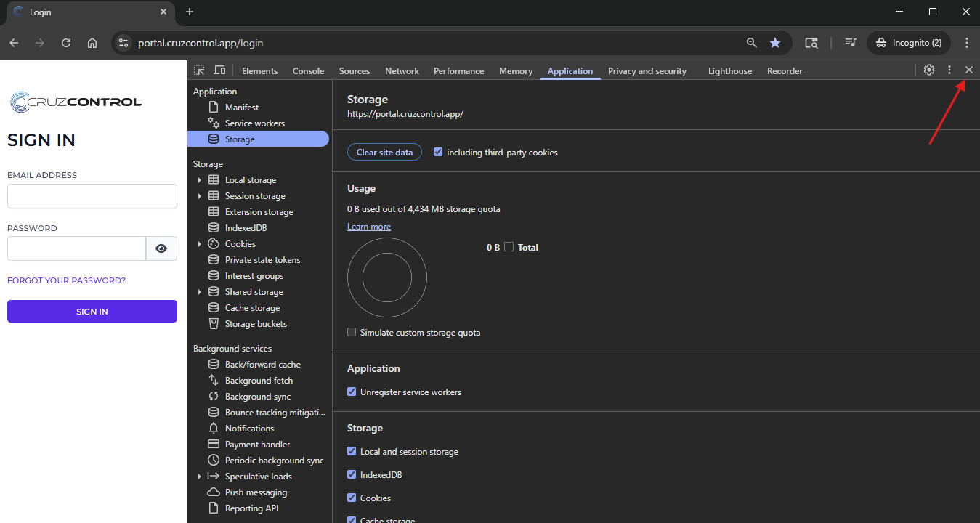Image resolution: width=980 pixels, height=523 pixels.
Task: Open the Console tab
Action: 308,71
